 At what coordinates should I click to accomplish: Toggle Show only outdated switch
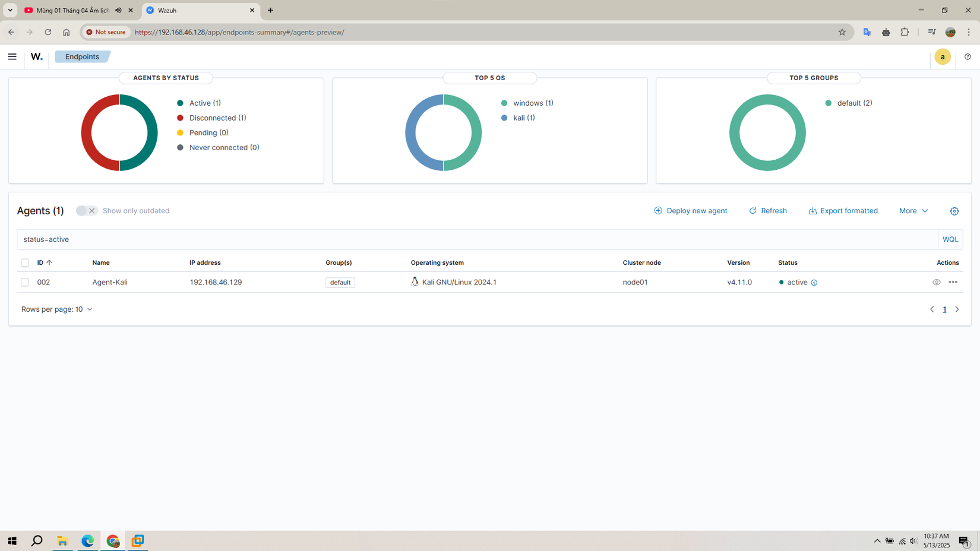coord(87,211)
